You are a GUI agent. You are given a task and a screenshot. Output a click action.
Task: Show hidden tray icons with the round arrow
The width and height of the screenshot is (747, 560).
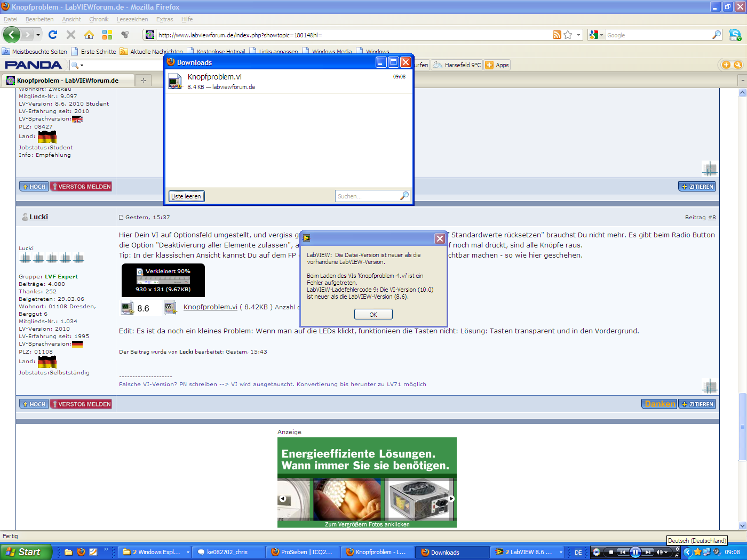pyautogui.click(x=688, y=552)
